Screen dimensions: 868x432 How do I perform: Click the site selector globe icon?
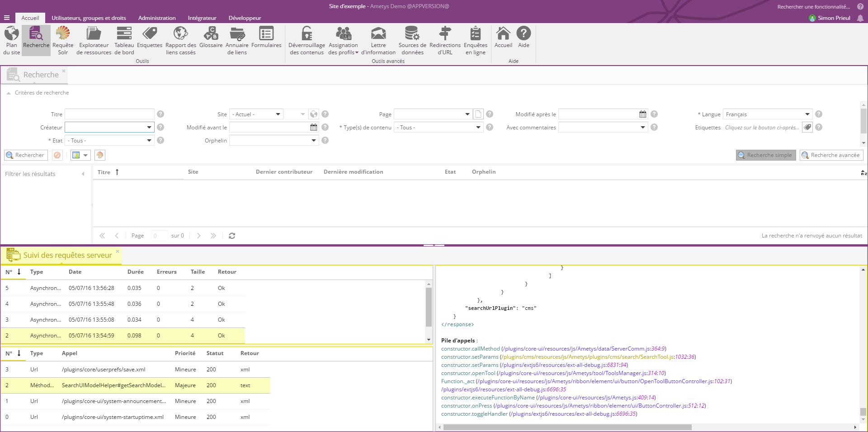point(314,114)
